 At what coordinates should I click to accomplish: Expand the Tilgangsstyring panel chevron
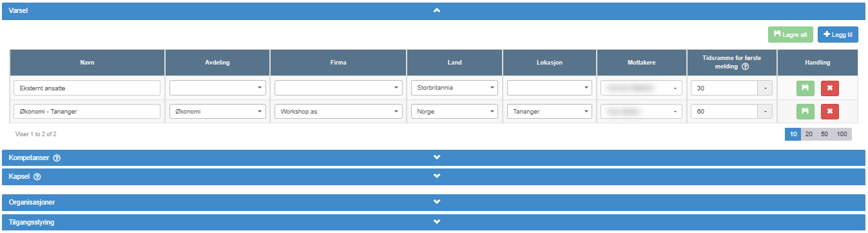(x=437, y=222)
